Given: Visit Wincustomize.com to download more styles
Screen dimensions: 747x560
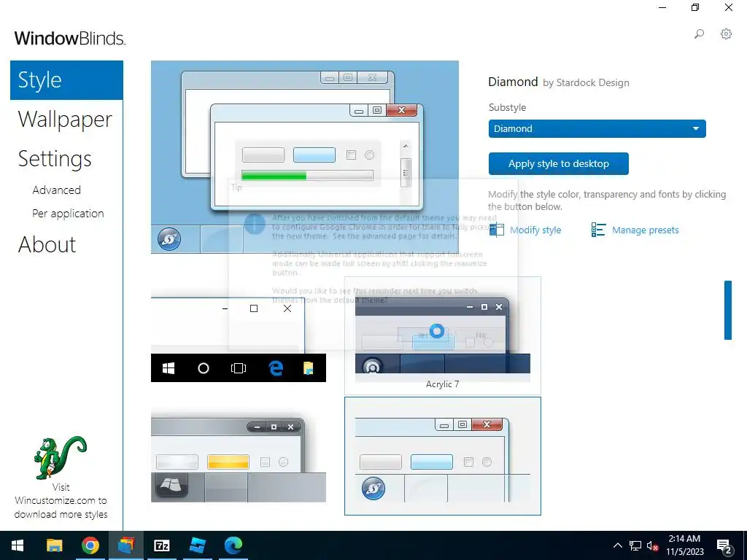Looking at the screenshot, I should (x=61, y=500).
